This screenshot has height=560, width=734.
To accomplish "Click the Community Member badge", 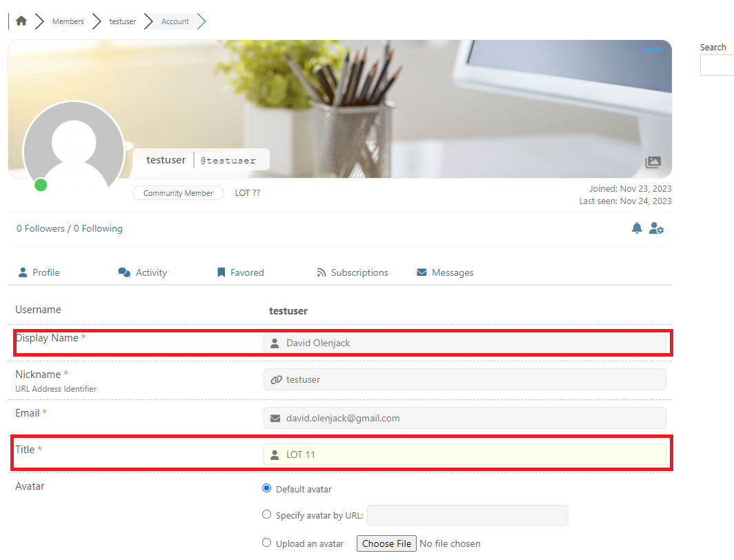I will (178, 193).
